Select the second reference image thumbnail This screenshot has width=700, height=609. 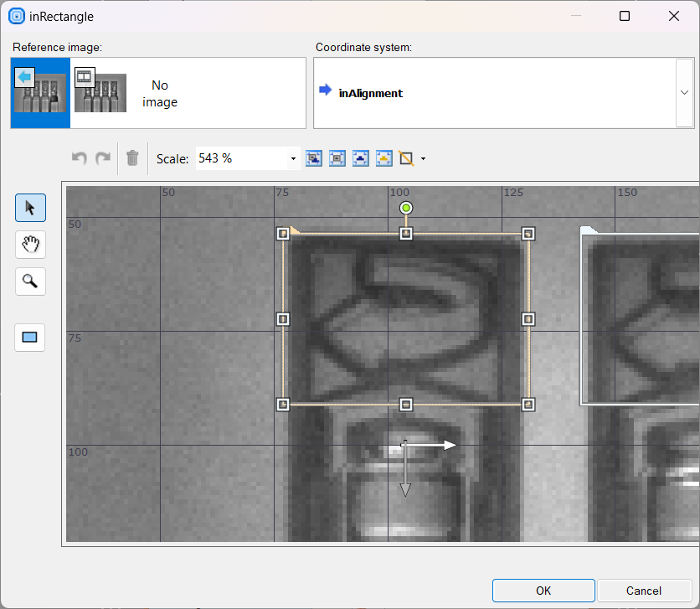point(100,93)
